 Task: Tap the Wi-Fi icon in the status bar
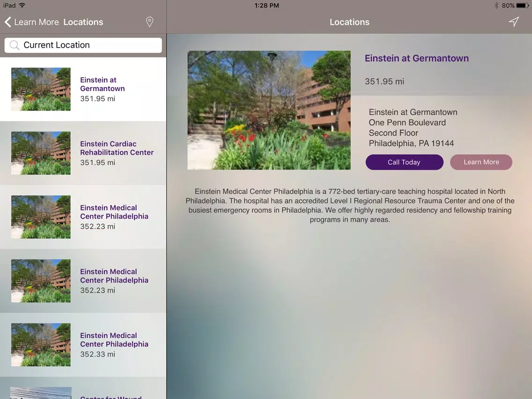22,5
